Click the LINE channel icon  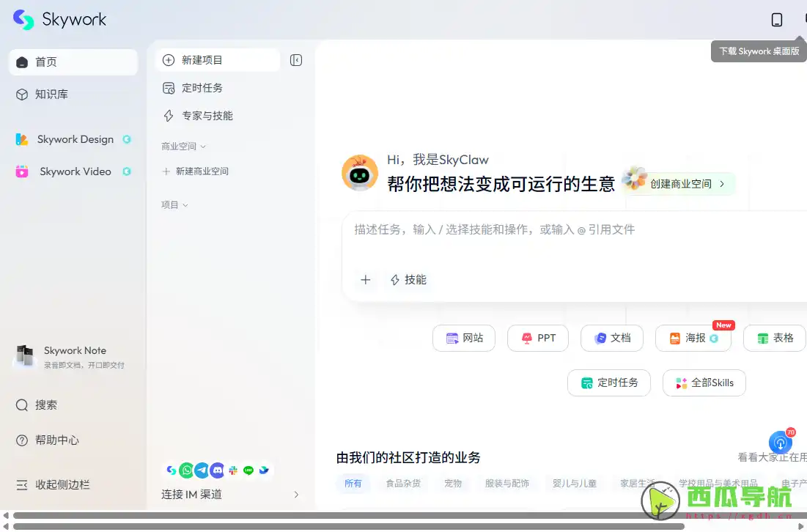tap(248, 470)
